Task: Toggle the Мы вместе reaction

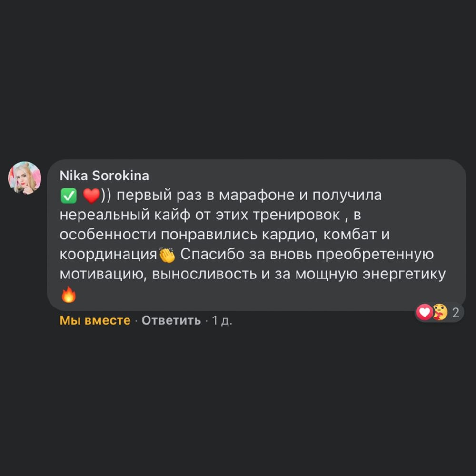Action: pyautogui.click(x=95, y=320)
